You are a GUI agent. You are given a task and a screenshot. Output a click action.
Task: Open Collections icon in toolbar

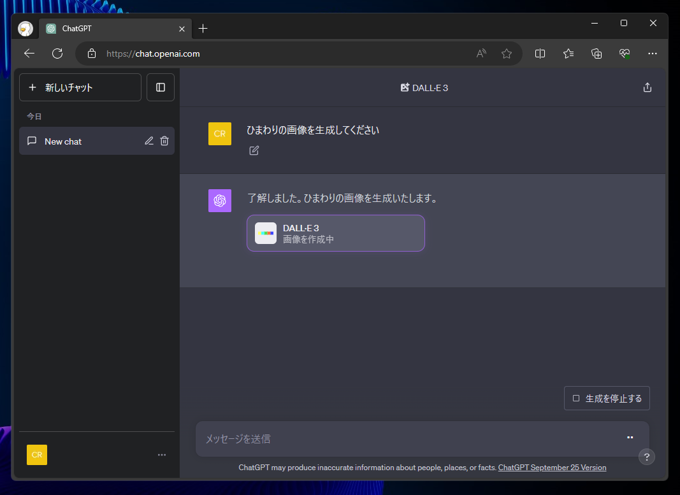(596, 53)
